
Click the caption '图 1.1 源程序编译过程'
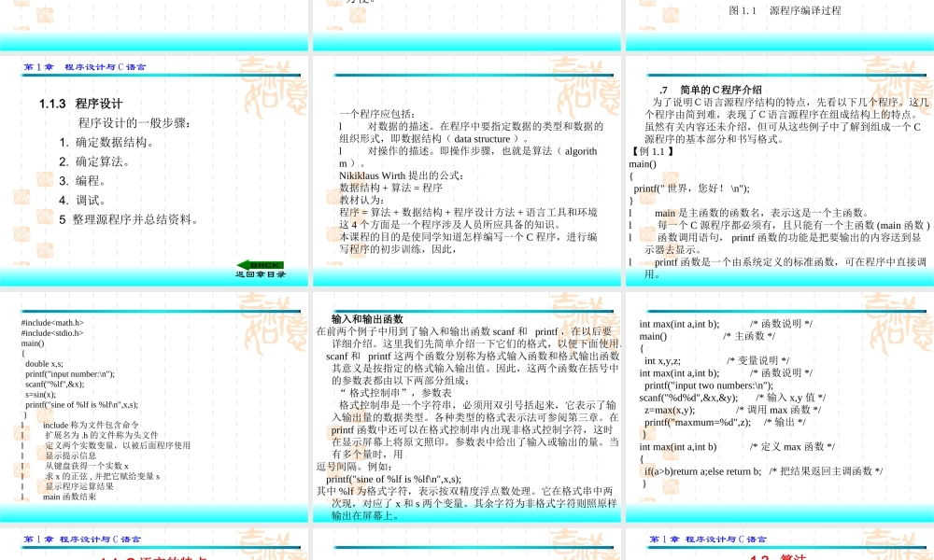[785, 10]
